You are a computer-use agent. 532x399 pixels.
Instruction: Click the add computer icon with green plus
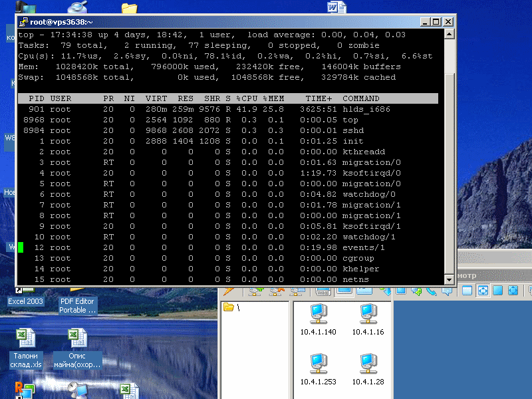click(256, 291)
